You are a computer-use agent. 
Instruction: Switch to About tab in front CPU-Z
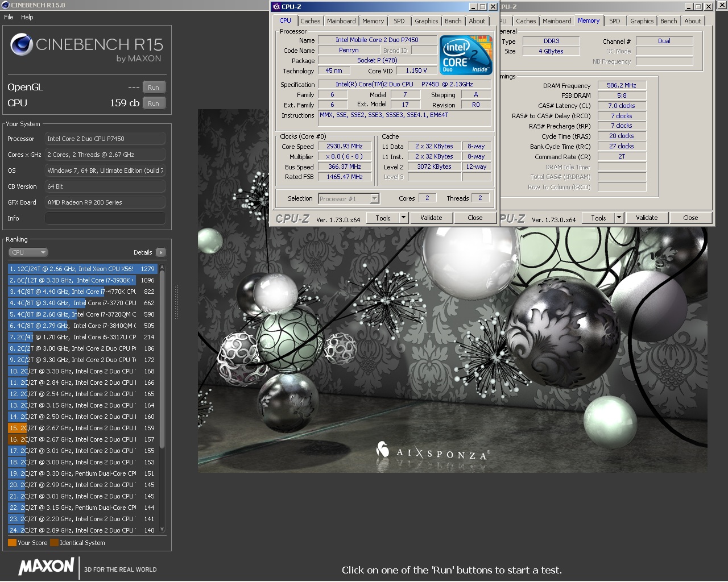pos(477,21)
